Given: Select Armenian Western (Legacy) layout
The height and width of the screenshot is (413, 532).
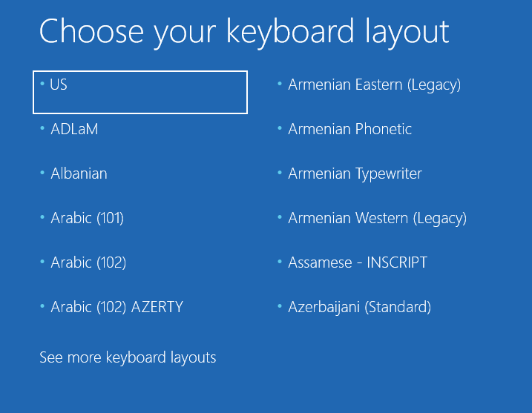Looking at the screenshot, I should (x=377, y=218).
